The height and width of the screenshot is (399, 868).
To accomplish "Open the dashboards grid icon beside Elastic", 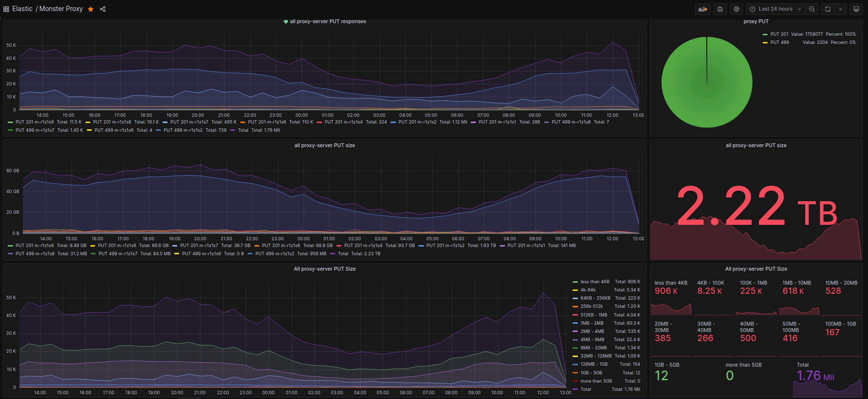I will [6, 9].
